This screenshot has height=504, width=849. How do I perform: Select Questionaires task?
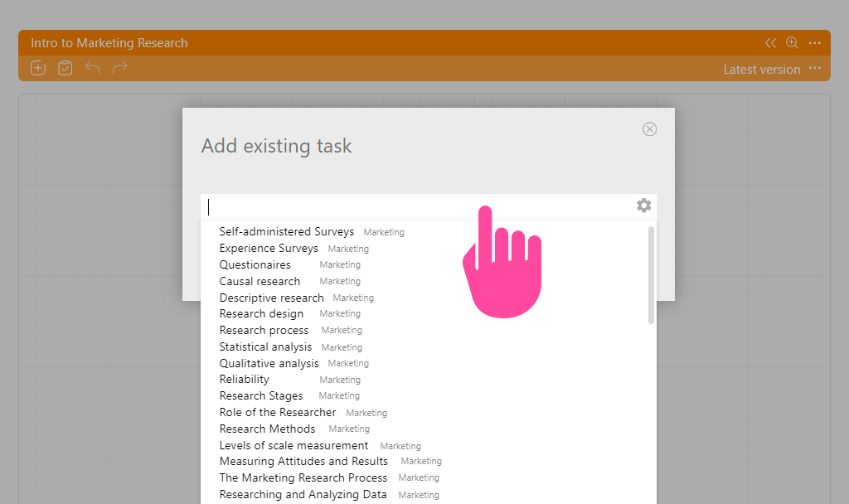255,264
